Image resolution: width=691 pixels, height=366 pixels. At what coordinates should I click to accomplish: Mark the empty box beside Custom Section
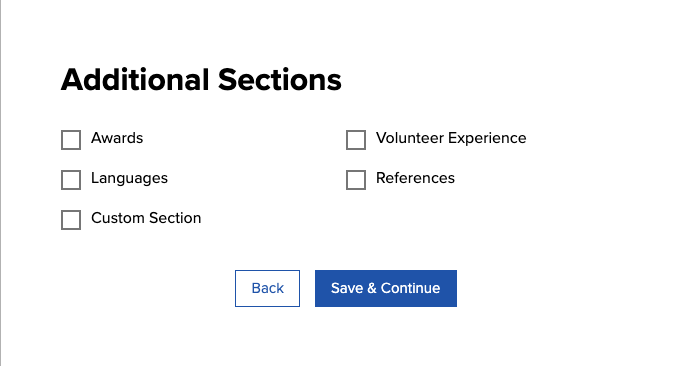click(71, 220)
